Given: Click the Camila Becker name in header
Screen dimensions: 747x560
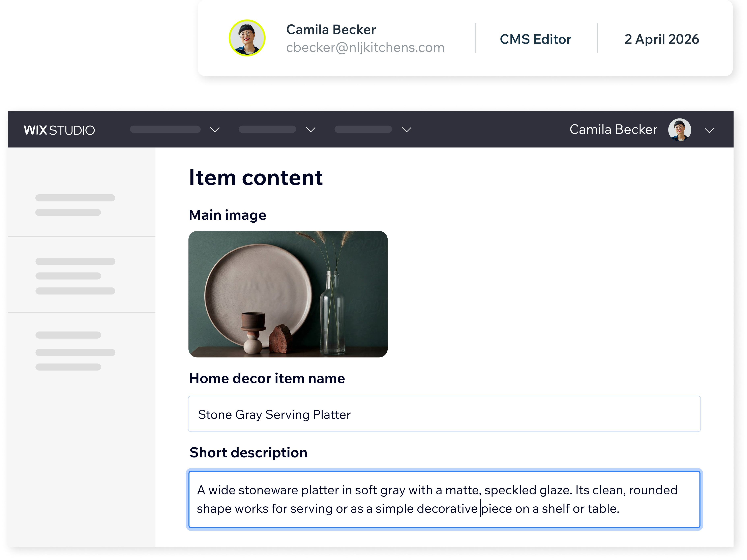Looking at the screenshot, I should pyautogui.click(x=613, y=129).
